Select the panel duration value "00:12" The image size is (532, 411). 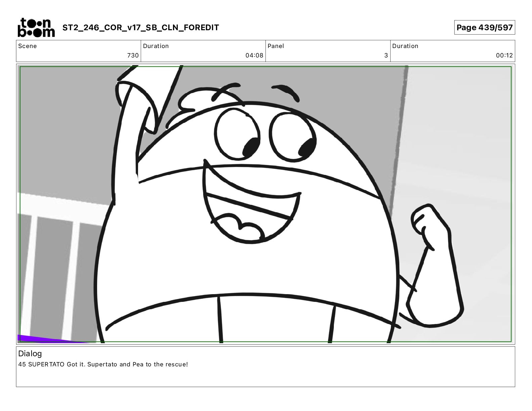[x=504, y=55]
